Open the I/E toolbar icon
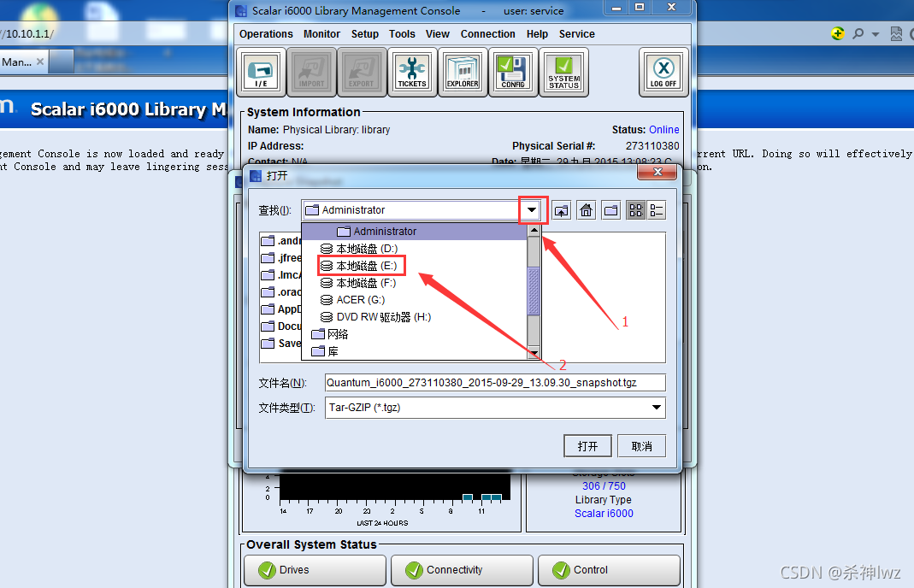 click(x=261, y=73)
